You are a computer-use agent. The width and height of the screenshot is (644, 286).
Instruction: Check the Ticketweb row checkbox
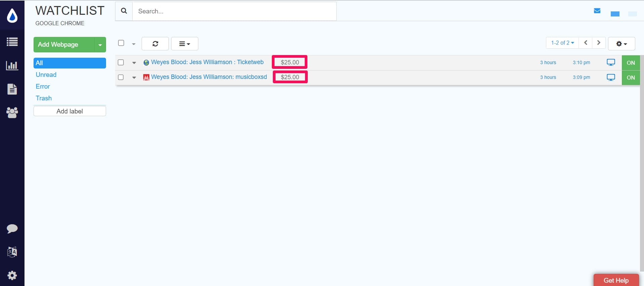[x=121, y=62]
